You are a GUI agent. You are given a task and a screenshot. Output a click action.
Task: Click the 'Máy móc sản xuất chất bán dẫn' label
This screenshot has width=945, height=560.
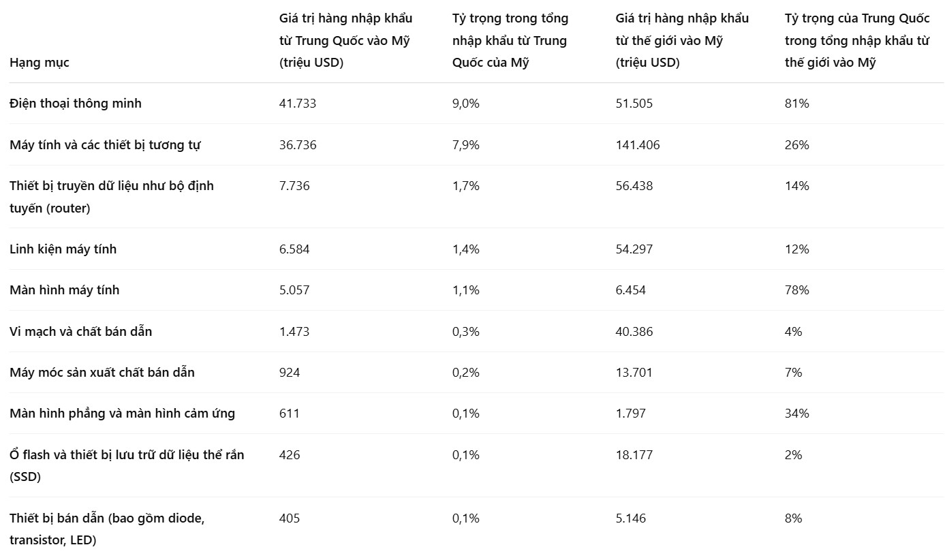point(102,373)
